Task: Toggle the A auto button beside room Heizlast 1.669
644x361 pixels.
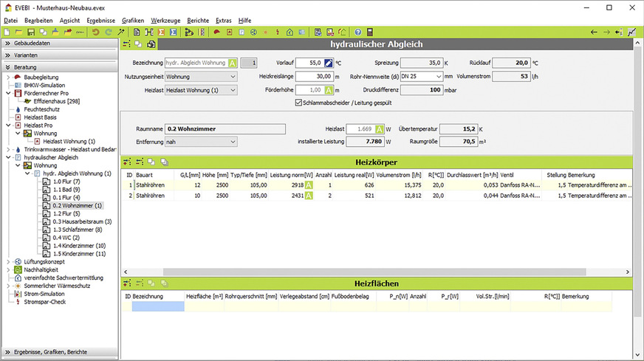Action: click(x=380, y=129)
